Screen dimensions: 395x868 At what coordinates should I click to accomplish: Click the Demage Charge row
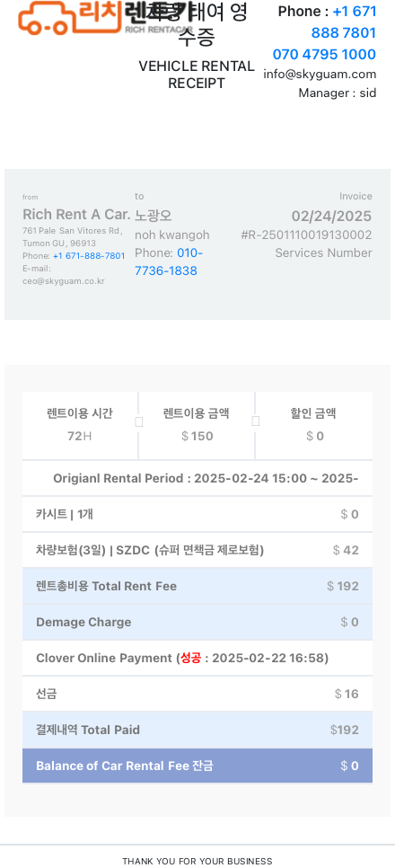click(197, 622)
